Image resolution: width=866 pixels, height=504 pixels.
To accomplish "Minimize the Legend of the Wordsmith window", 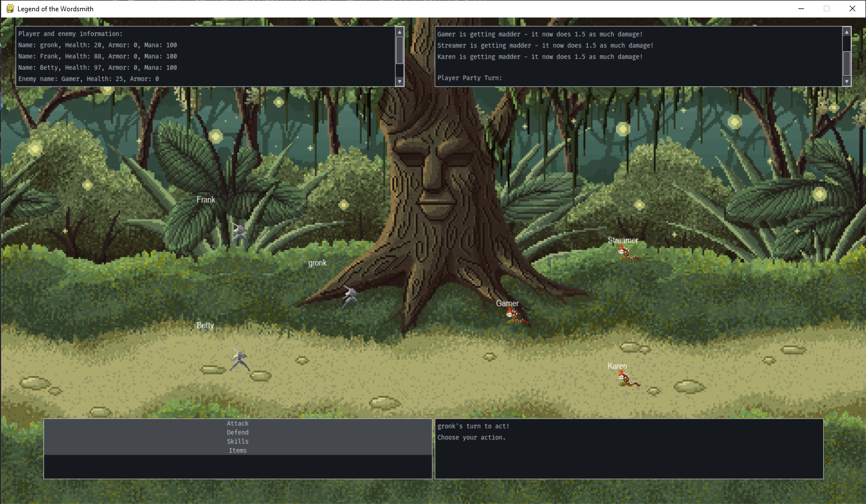I will [x=801, y=8].
